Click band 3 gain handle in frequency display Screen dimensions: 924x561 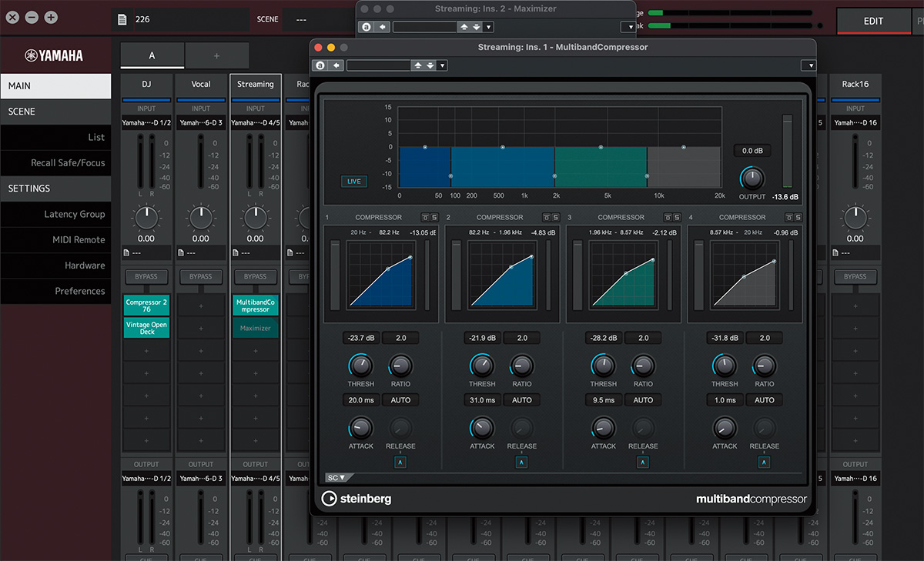pos(601,147)
